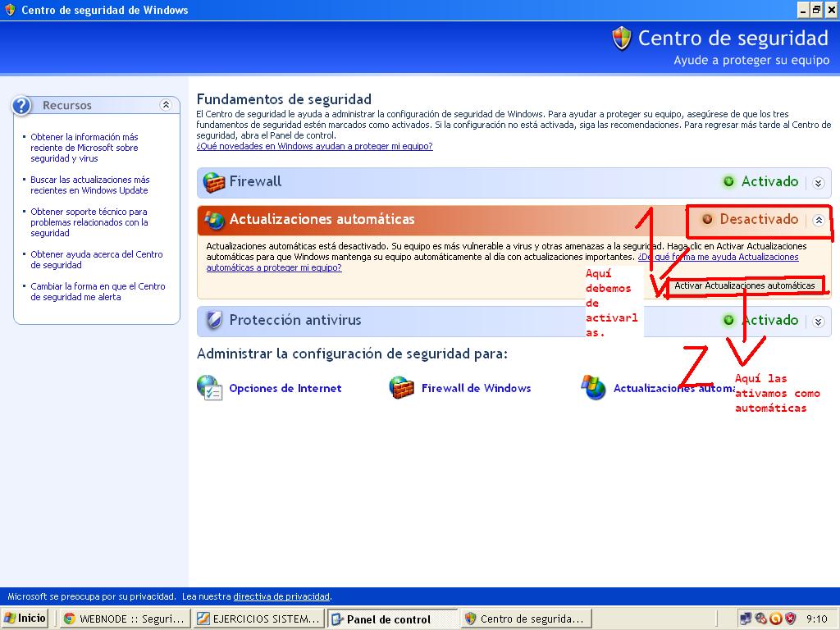
Task: Click the red shield system tray icon
Action: [790, 619]
